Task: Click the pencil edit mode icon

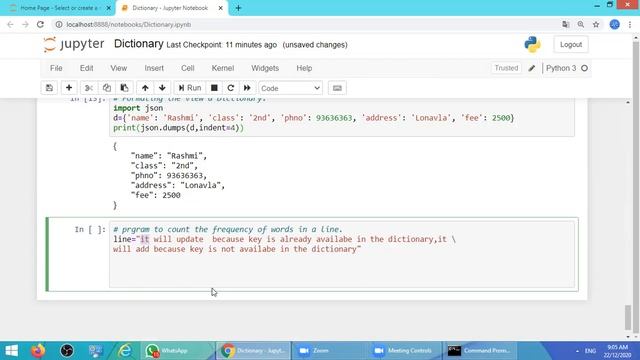Action: tap(531, 68)
